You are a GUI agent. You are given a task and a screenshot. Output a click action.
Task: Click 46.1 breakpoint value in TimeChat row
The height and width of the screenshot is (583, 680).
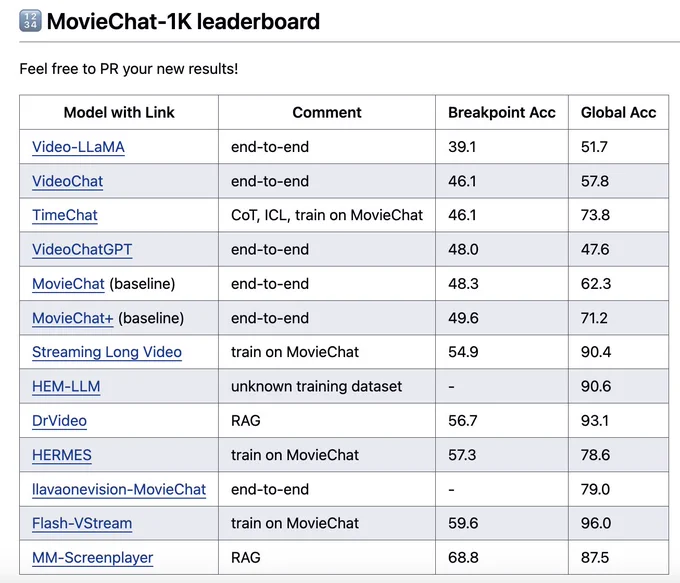462,215
